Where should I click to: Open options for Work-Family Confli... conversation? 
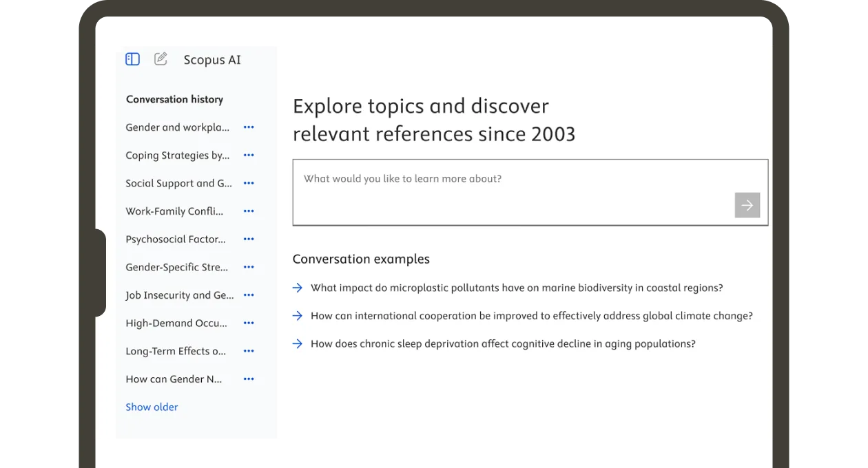click(249, 211)
